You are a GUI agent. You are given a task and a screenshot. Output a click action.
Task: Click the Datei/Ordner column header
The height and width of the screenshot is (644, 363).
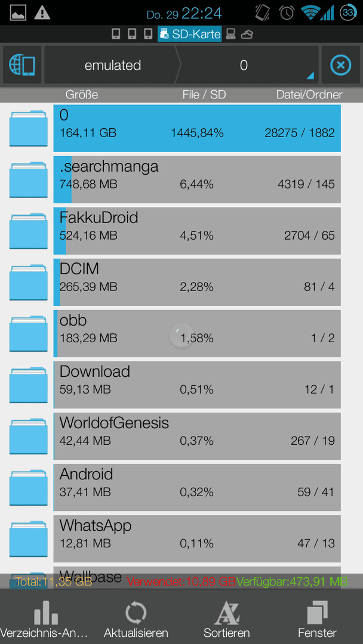point(309,95)
